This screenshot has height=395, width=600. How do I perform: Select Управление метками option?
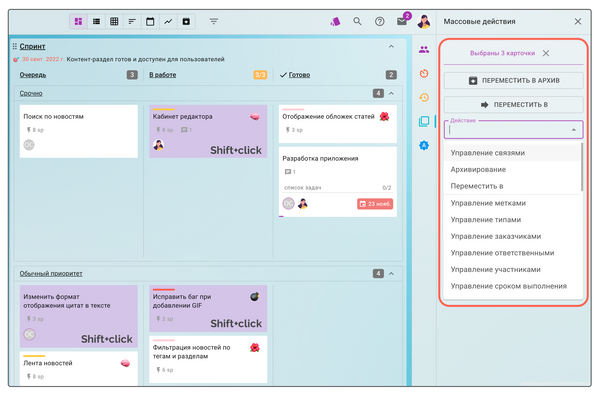[512, 203]
